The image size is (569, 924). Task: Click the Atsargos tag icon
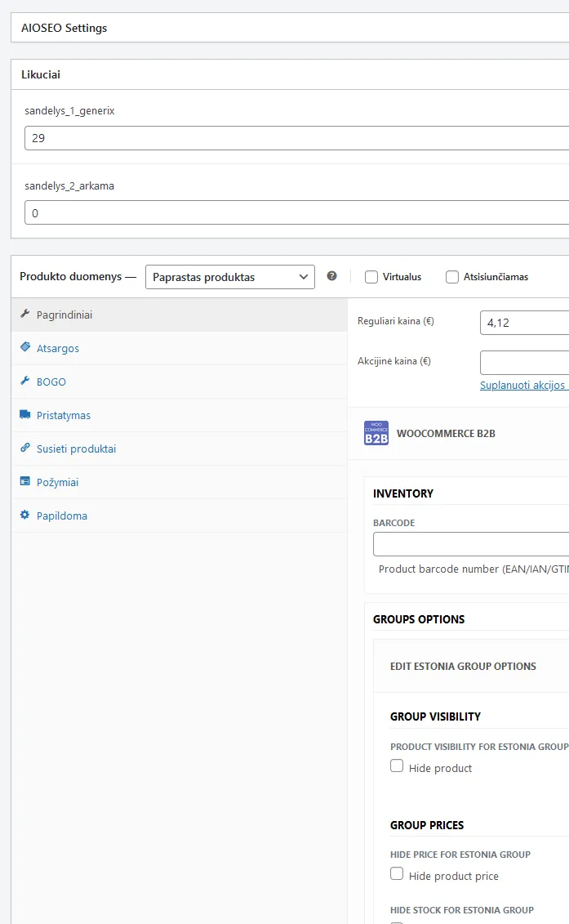tap(24, 348)
